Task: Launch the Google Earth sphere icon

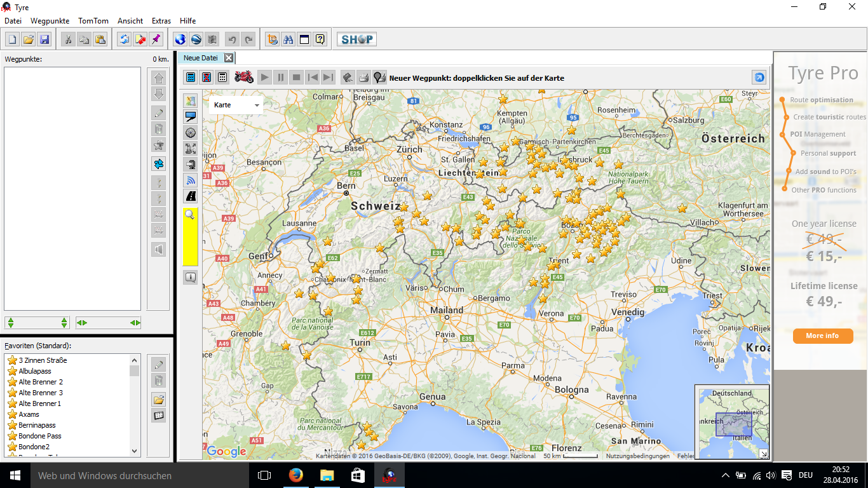Action: (196, 39)
